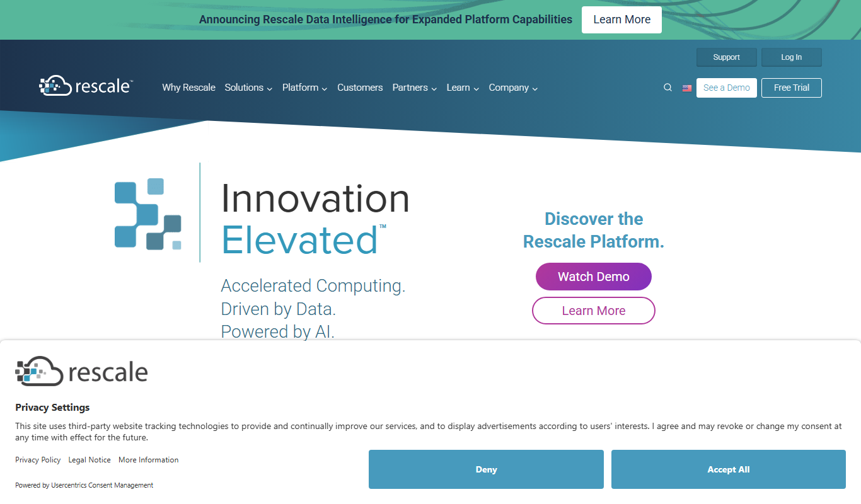Image resolution: width=861 pixels, height=504 pixels.
Task: Click the outlined Learn More hero button
Action: click(594, 311)
